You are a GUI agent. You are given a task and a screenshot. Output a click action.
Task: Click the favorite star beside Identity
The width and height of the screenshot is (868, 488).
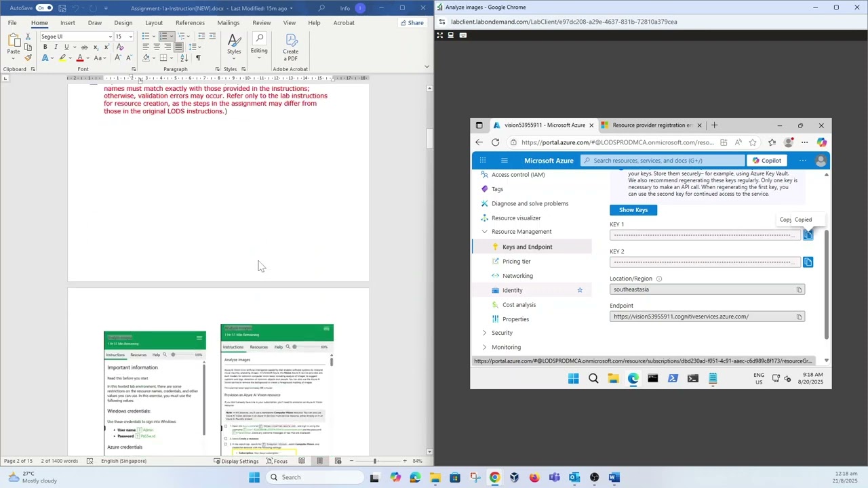coord(580,290)
